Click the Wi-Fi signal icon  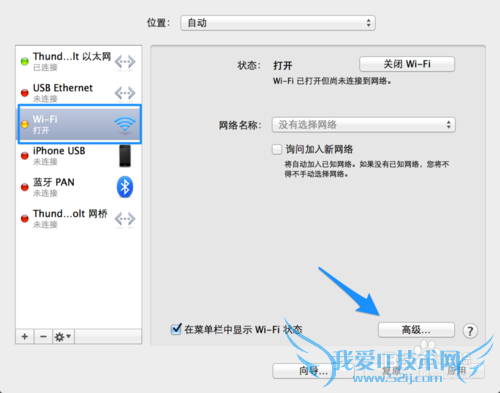125,124
